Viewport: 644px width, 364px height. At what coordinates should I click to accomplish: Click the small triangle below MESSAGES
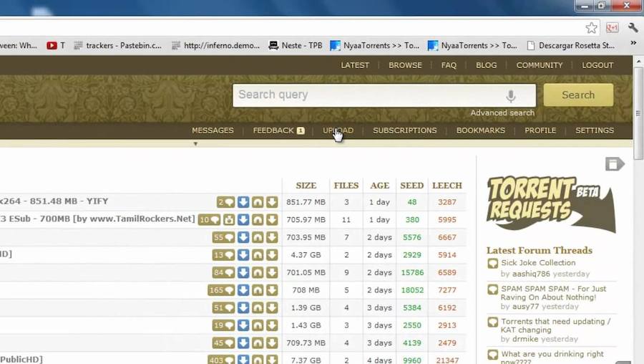click(195, 144)
